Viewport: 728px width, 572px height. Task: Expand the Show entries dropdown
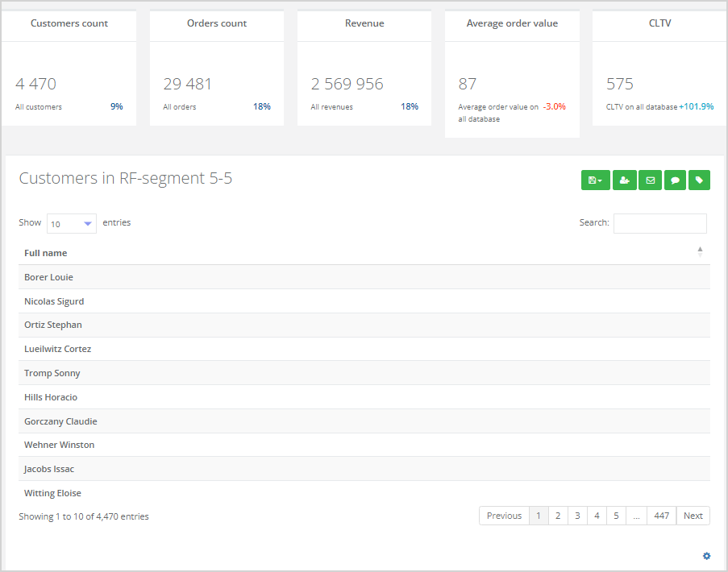click(71, 224)
